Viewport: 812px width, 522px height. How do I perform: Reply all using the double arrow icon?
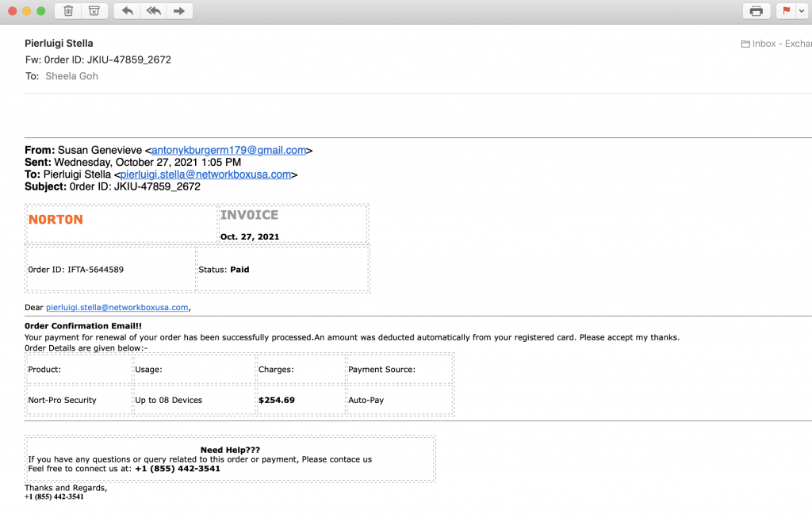tap(153, 11)
